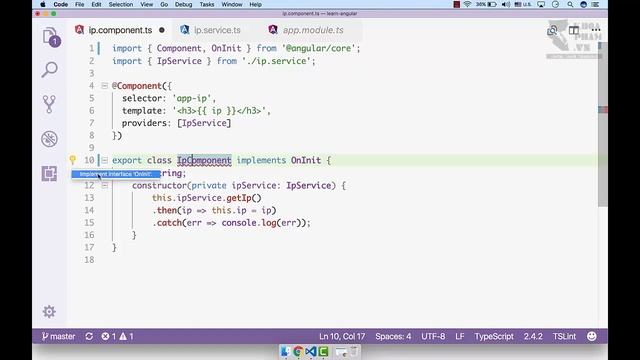Split the editor with the split icon
Image resolution: width=640 pixels, height=360 pixels.
tap(574, 30)
